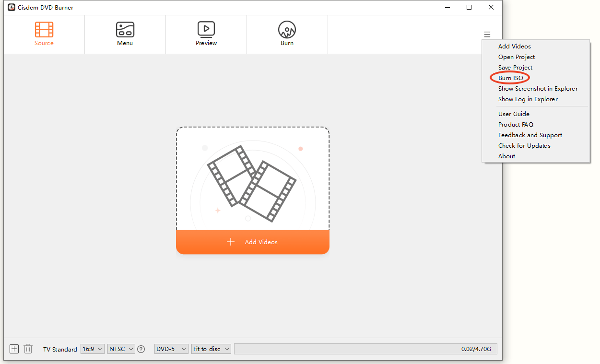Click the trash delete icon
The width and height of the screenshot is (600, 364).
pos(28,349)
